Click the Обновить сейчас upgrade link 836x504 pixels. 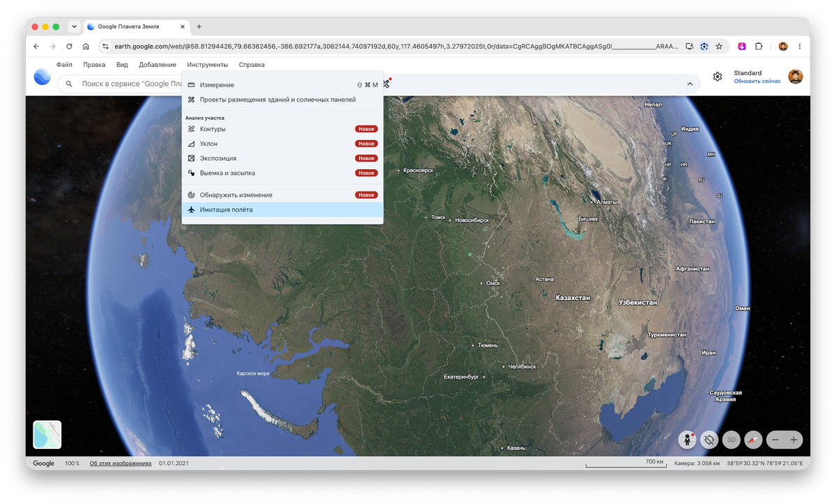point(757,81)
